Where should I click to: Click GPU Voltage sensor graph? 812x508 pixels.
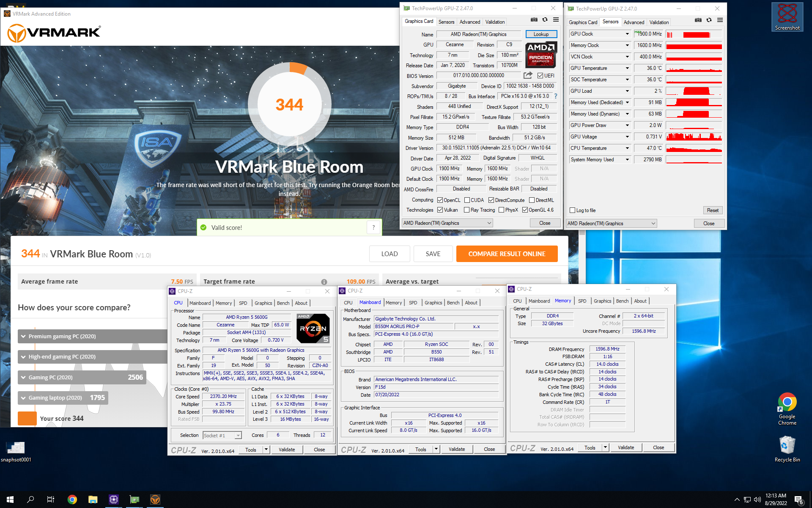tap(694, 137)
